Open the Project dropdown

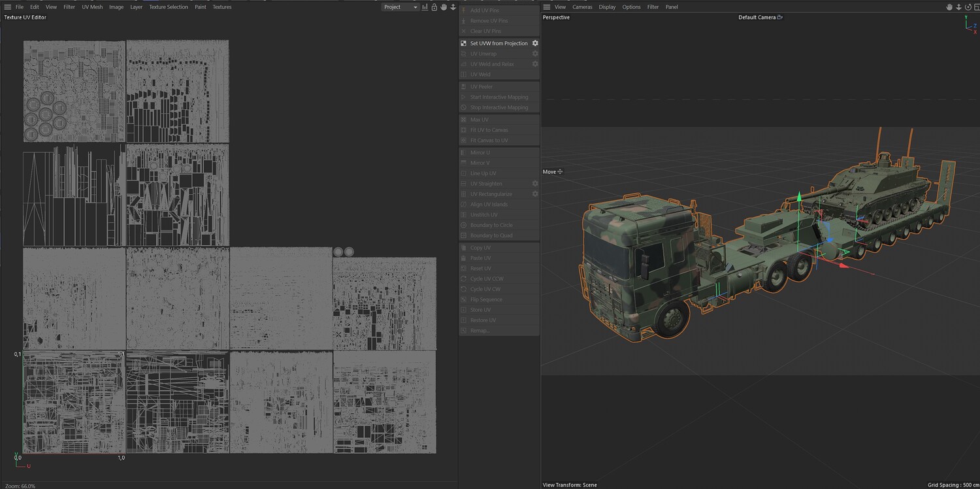(x=400, y=7)
